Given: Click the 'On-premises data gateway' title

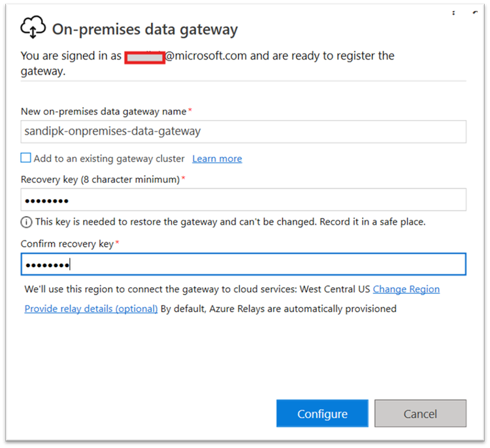Looking at the screenshot, I should coord(144,29).
